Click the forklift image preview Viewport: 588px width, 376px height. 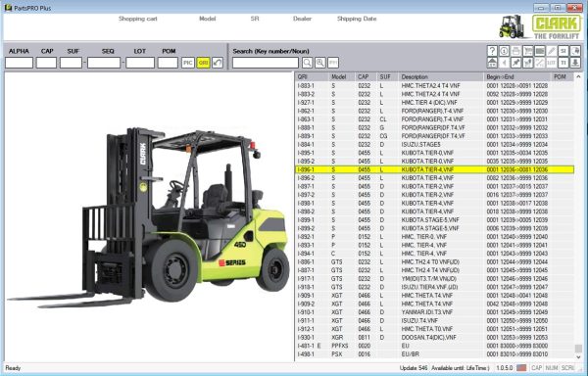click(149, 217)
